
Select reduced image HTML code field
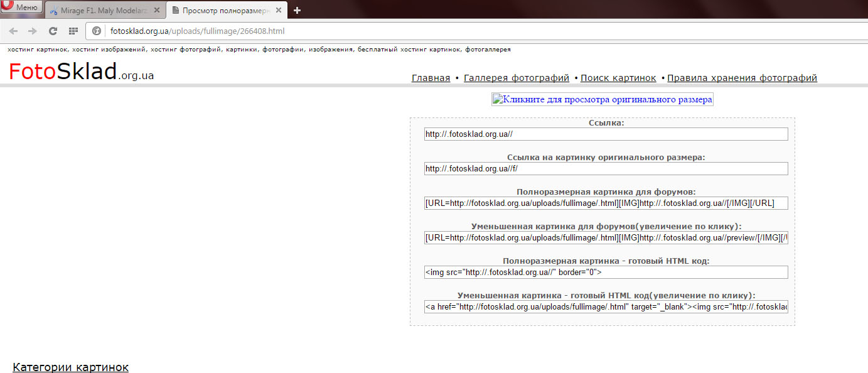[x=606, y=306]
